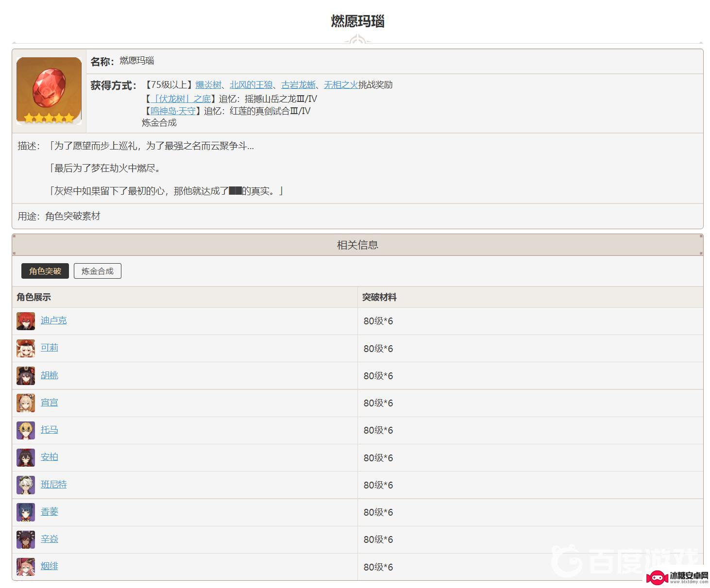The image size is (710, 588).
Task: Click 宵宫 character avatar
Action: [x=26, y=403]
